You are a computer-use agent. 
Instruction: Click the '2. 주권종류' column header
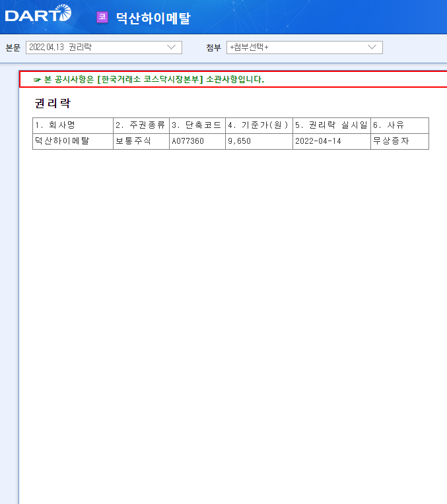[x=141, y=125]
